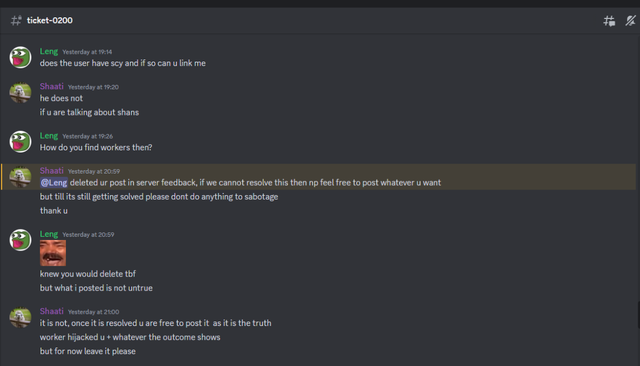The width and height of the screenshot is (640, 366).
Task: Click Leng's username at Yesterday 19:26
Action: (x=49, y=136)
